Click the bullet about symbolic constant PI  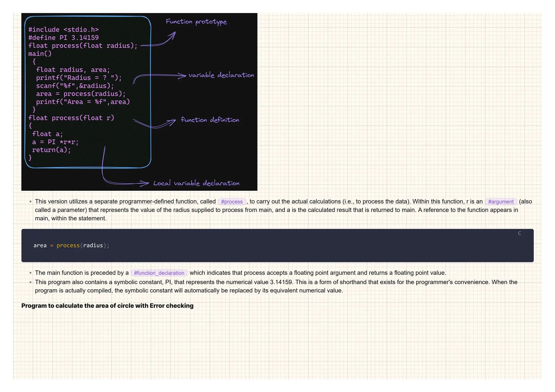(276, 286)
